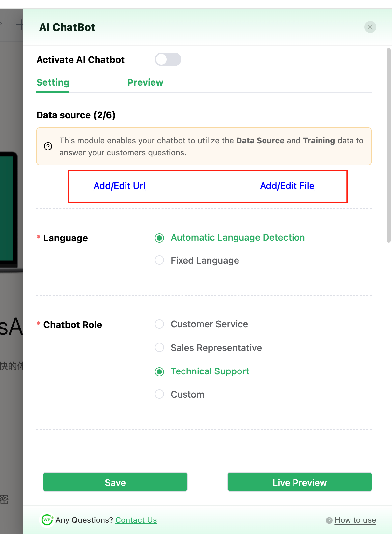This screenshot has height=534, width=392.
Task: Enable the Activate AI Chatbot switch
Action: pos(168,59)
